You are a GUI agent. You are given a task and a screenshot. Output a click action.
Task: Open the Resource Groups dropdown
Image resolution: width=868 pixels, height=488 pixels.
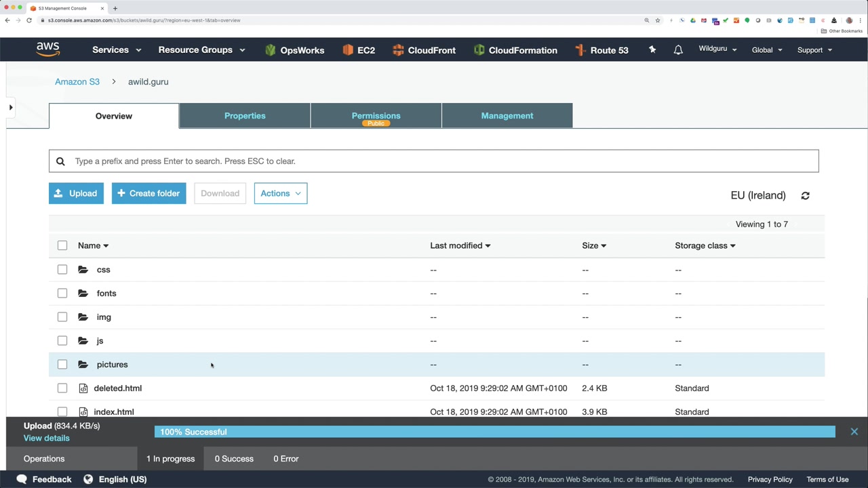(x=201, y=50)
